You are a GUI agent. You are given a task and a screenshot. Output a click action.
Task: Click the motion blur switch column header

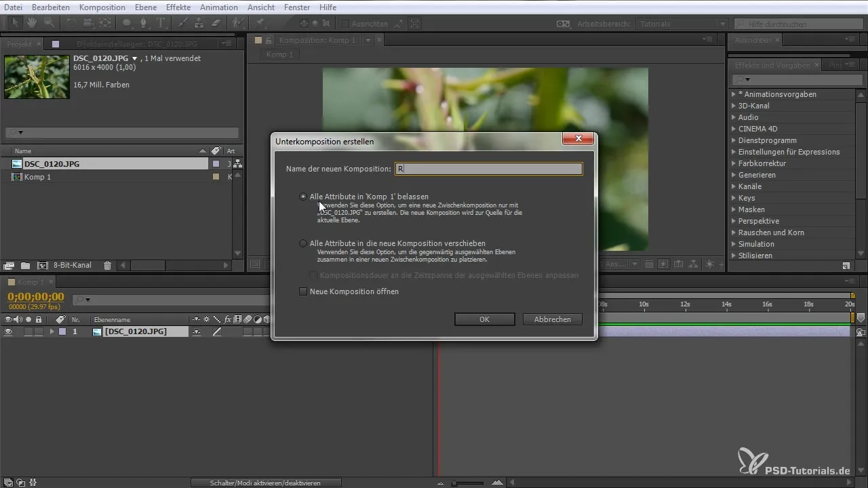tap(248, 319)
